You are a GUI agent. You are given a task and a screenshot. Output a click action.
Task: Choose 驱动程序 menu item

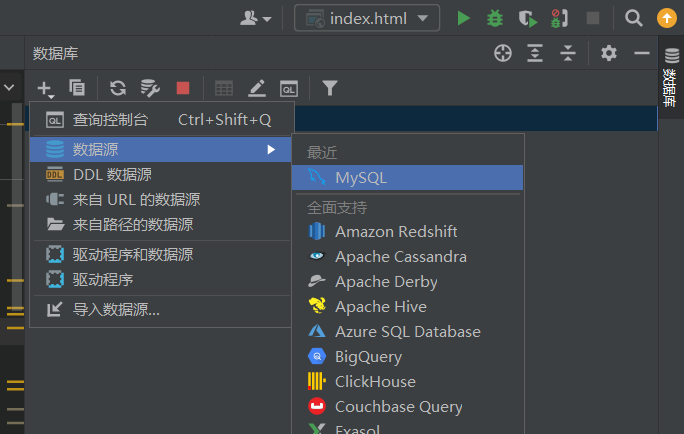pos(161,280)
